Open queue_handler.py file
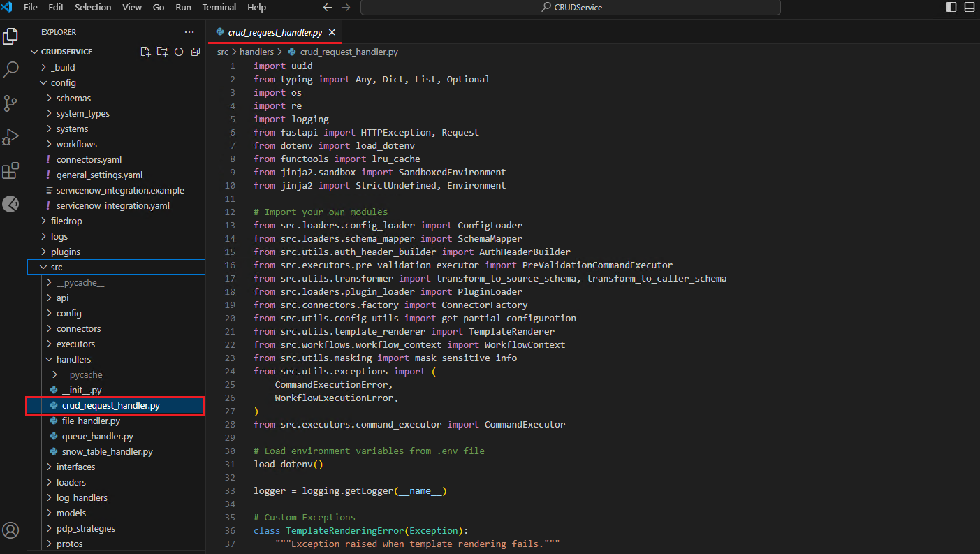This screenshot has height=554, width=980. [116, 436]
